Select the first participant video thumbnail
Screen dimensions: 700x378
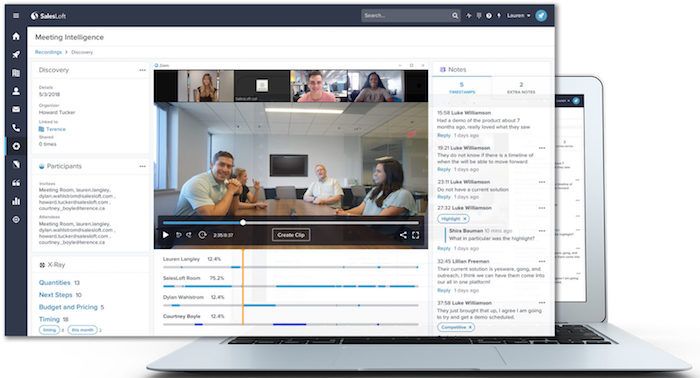[x=205, y=86]
